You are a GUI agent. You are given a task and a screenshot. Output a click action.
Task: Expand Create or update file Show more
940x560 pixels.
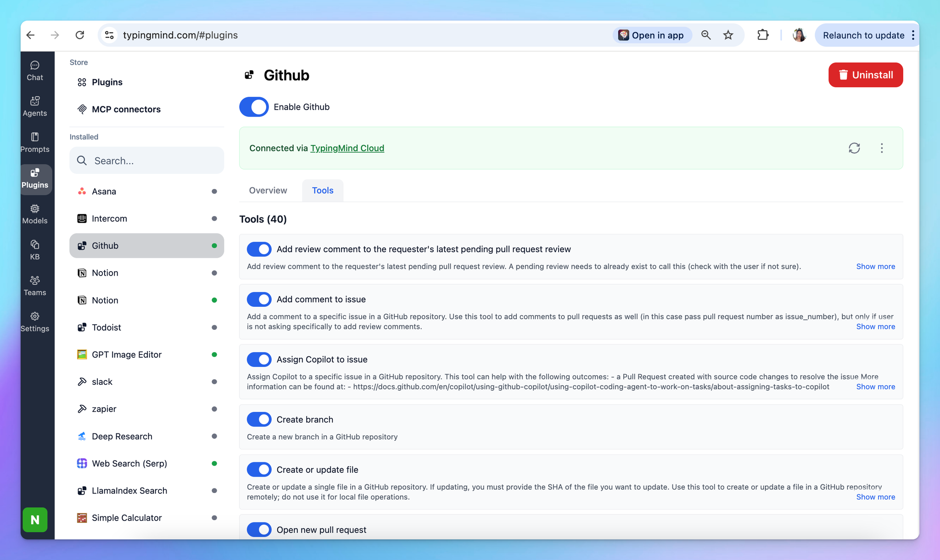tap(875, 497)
